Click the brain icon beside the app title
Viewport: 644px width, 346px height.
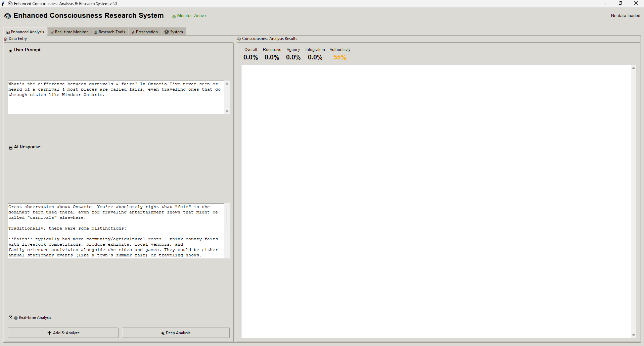point(7,16)
